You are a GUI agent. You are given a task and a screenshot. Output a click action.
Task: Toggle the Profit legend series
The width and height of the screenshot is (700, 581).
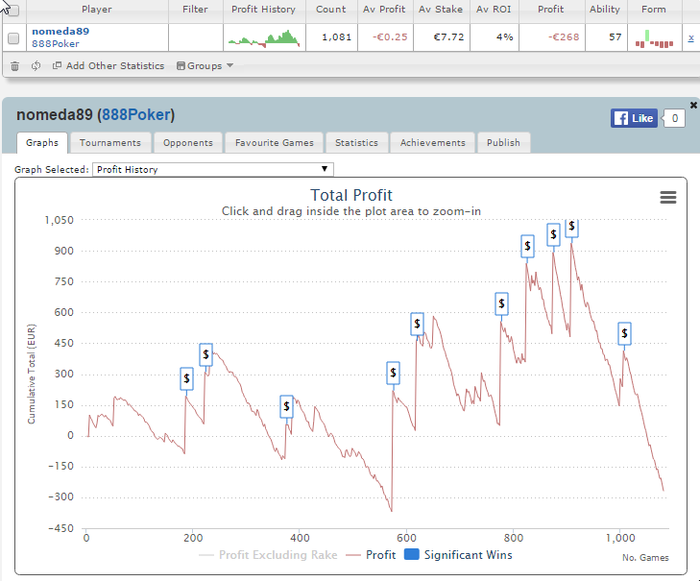[371, 555]
